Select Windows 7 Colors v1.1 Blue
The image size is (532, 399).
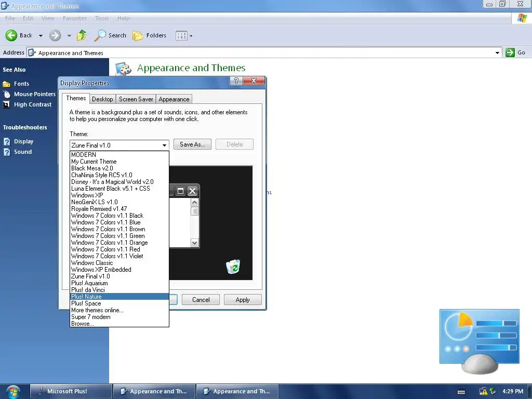click(x=119, y=222)
